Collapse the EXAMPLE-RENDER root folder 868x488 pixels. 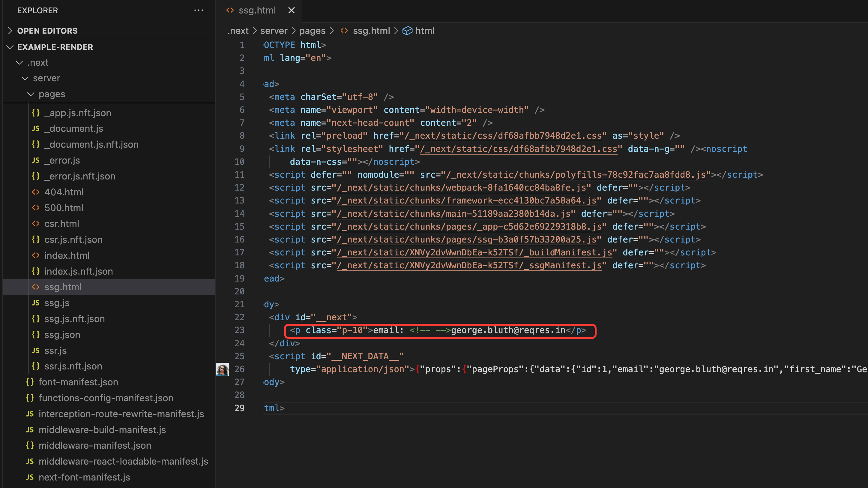coord(55,47)
